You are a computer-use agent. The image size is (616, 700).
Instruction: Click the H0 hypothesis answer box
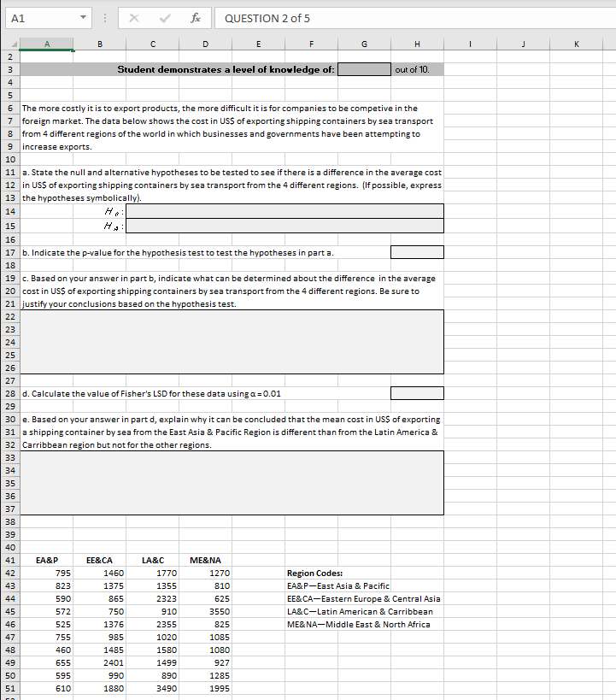pos(285,211)
